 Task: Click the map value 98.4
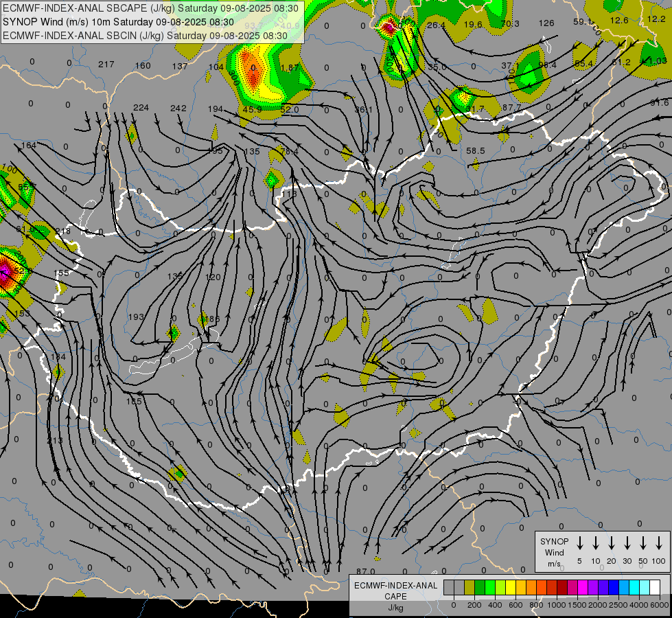(548, 65)
